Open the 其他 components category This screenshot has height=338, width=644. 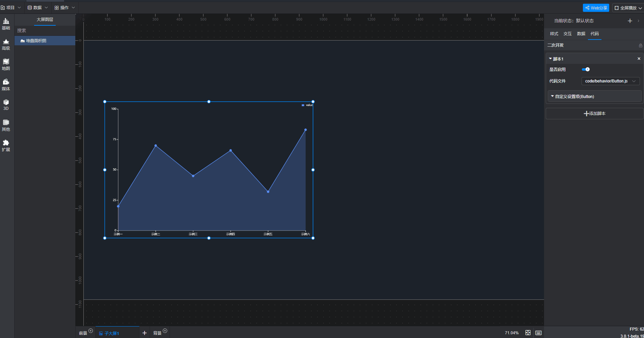pyautogui.click(x=6, y=125)
